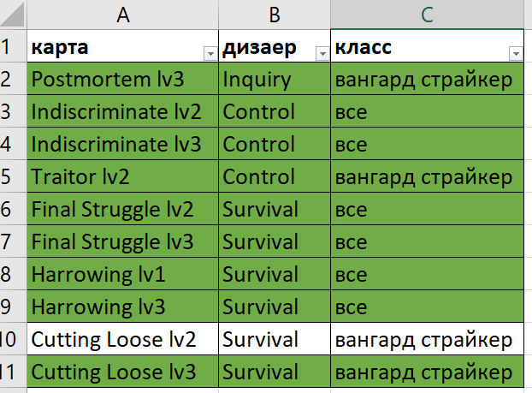532x393 pixels.
Task: Click the Indiscriminate lv2 cell
Action: tap(122, 111)
